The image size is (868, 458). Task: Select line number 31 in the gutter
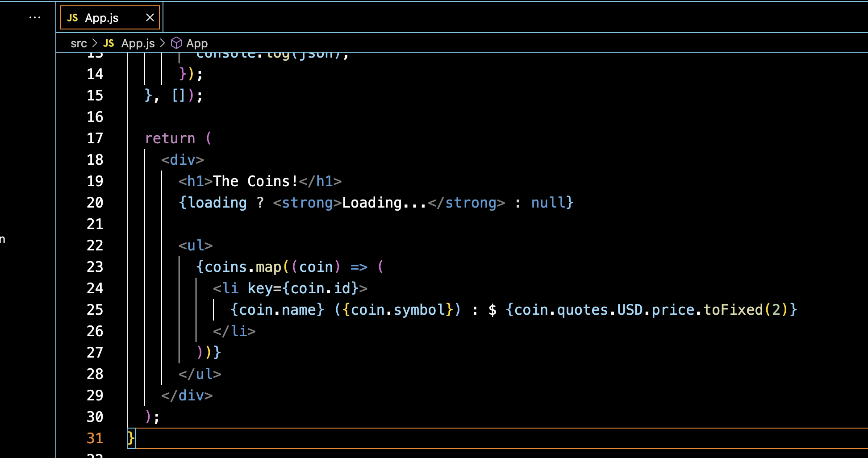[94, 438]
